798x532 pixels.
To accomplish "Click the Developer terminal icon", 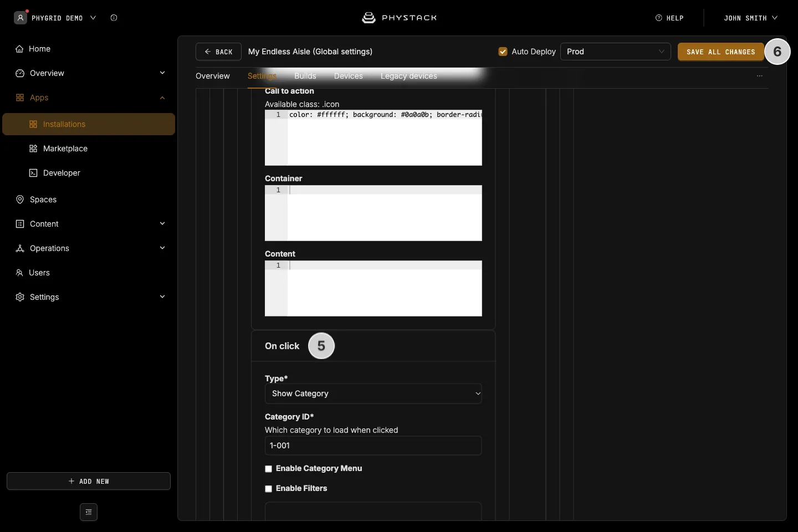I will pos(33,173).
